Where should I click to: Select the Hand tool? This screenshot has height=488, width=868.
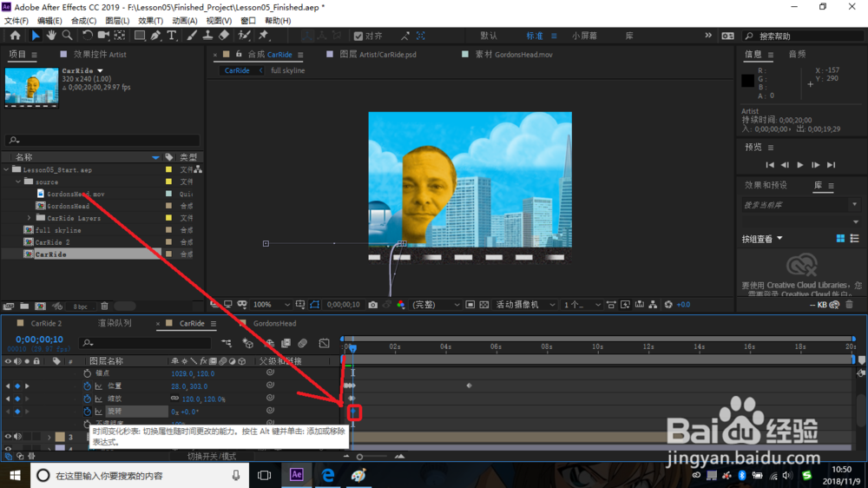click(51, 36)
